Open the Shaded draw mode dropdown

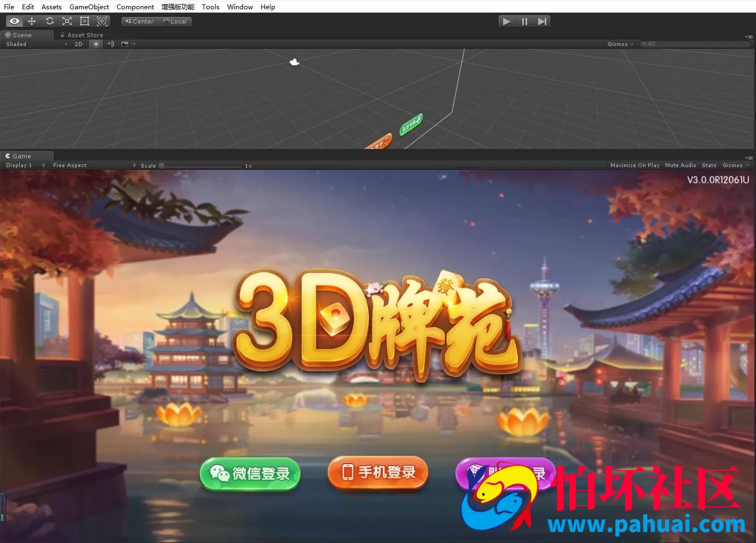36,44
